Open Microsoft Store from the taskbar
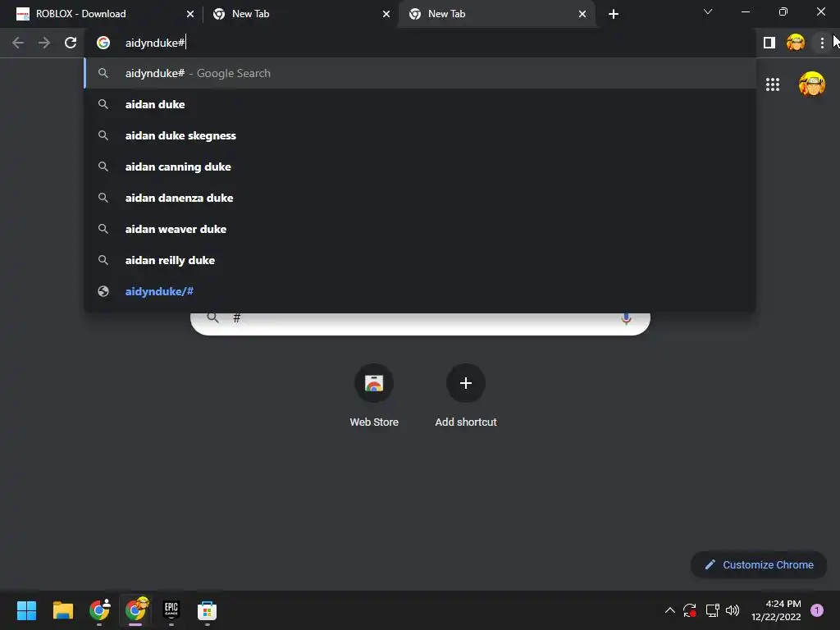 [207, 610]
